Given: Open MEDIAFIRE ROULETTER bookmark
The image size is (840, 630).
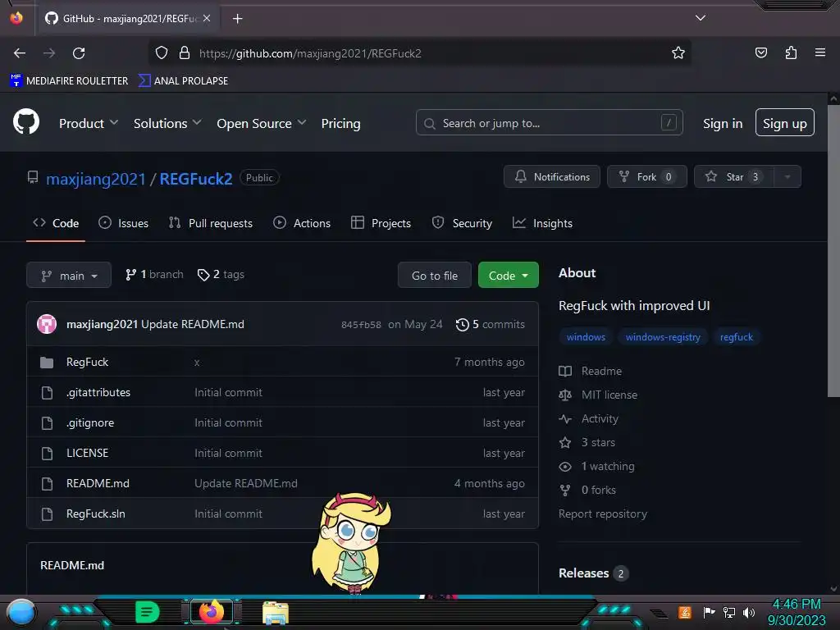Looking at the screenshot, I should pyautogui.click(x=69, y=81).
